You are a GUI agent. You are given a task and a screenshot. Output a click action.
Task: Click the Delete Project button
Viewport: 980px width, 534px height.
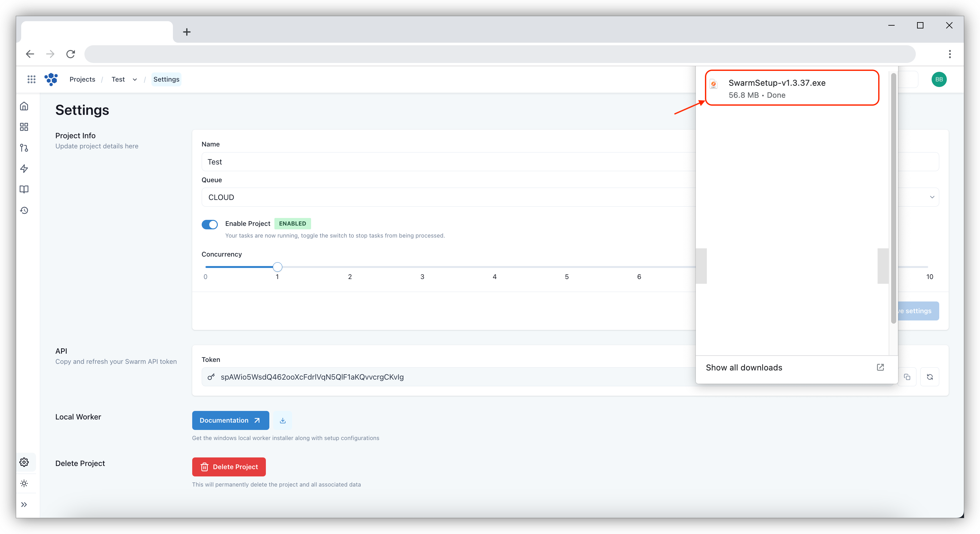point(229,467)
